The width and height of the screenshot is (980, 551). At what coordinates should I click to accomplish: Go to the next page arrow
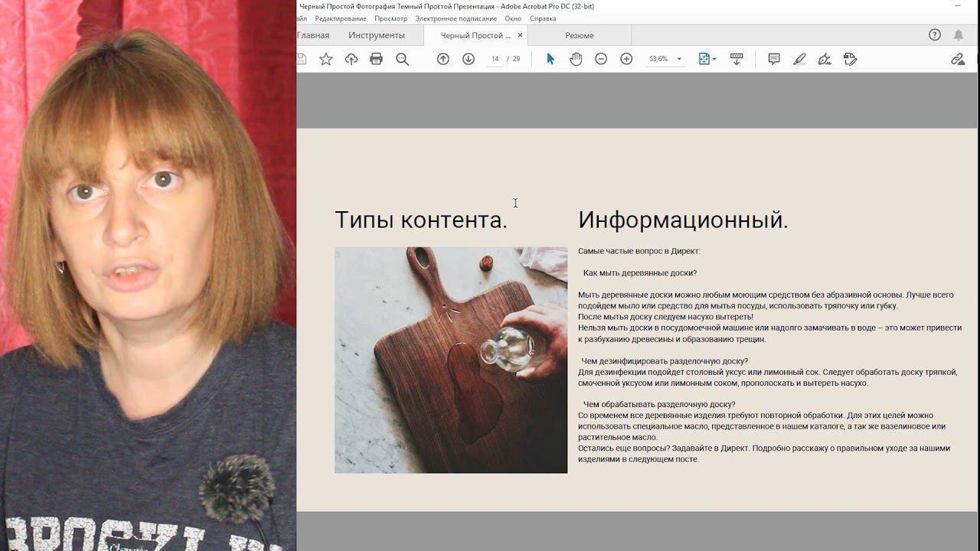[469, 59]
